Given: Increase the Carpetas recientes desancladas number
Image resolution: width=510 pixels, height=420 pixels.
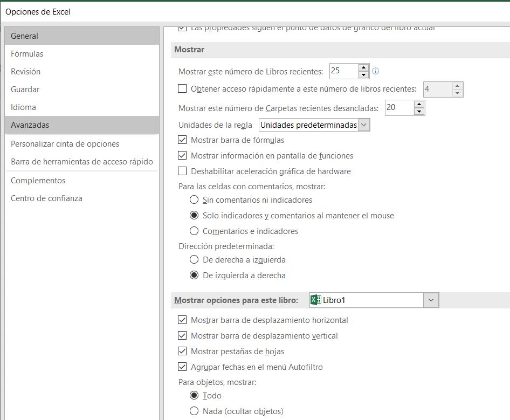Looking at the screenshot, I should click(419, 105).
